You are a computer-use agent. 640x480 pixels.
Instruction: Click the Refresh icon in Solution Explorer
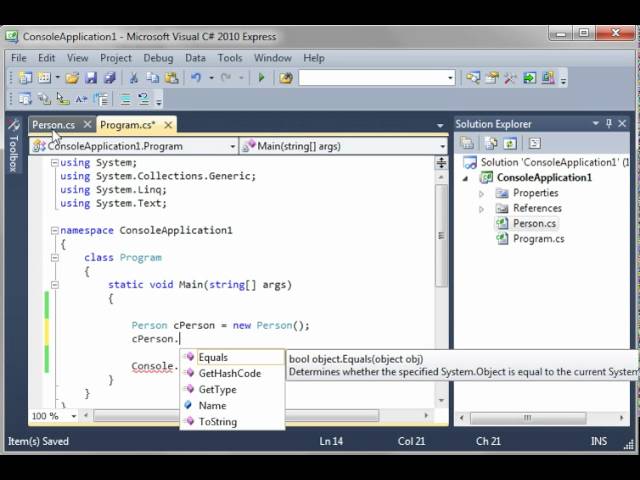click(510, 143)
